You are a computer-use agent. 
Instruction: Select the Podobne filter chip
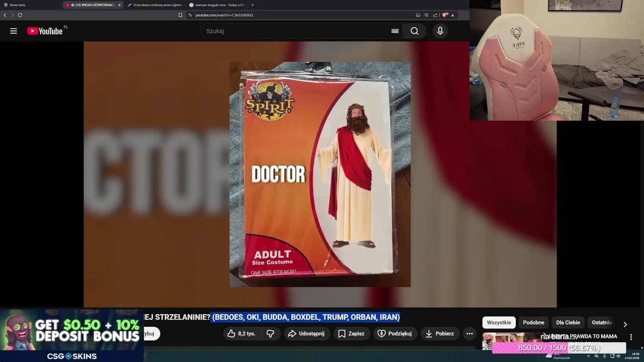(x=533, y=322)
